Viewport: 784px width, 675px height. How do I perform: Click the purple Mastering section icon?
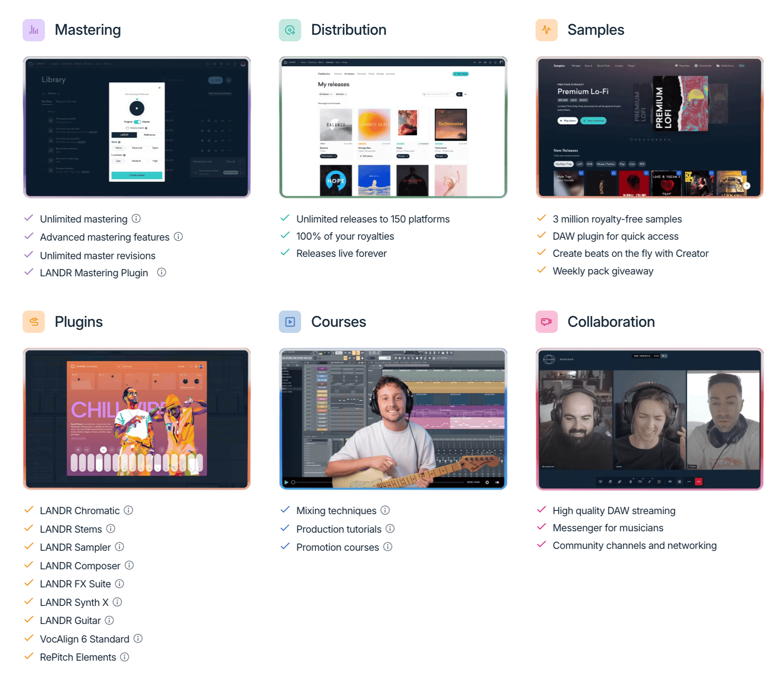click(x=34, y=30)
